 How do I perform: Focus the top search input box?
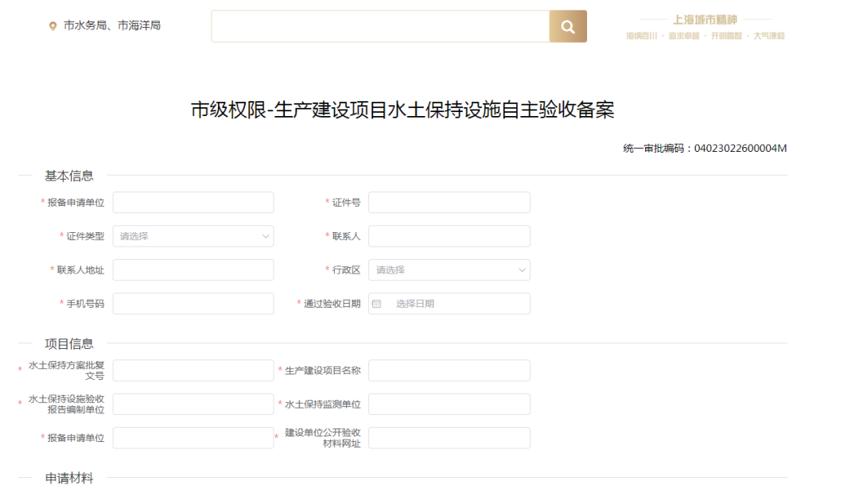380,26
